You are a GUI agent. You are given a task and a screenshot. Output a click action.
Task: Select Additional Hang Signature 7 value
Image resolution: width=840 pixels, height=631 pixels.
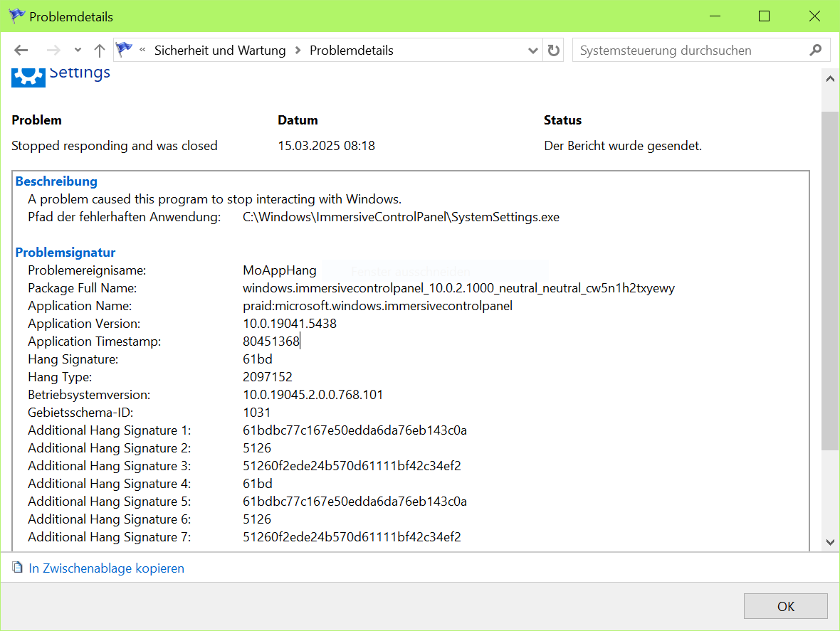(x=352, y=537)
